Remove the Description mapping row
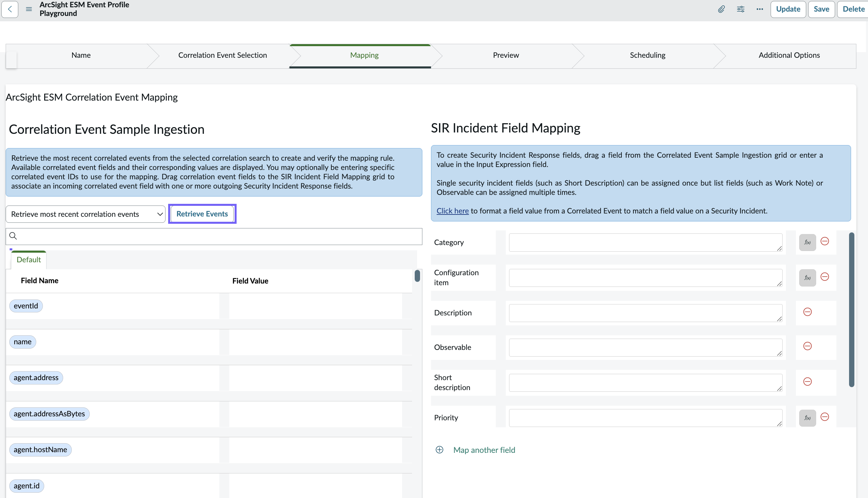The image size is (868, 498). click(x=808, y=312)
